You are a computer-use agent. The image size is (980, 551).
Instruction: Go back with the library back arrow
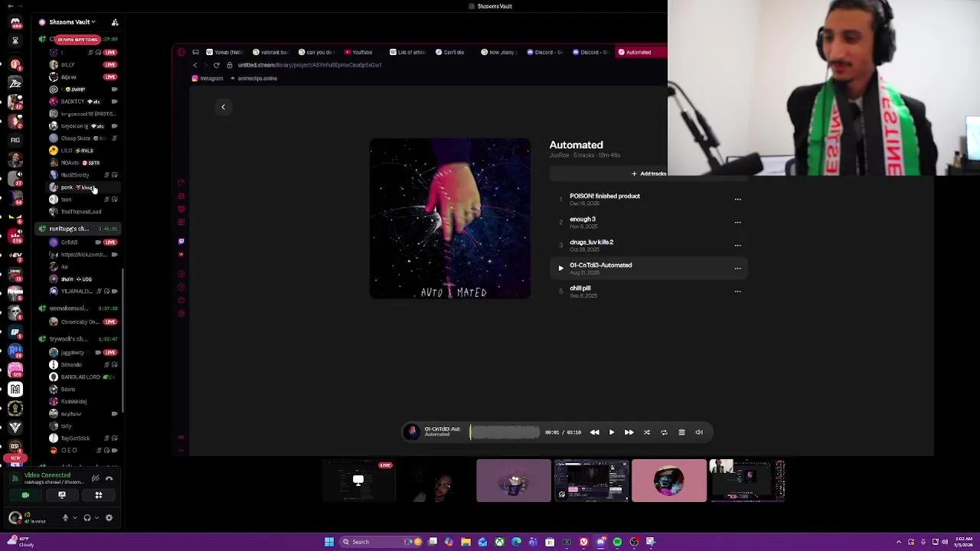coord(223,107)
